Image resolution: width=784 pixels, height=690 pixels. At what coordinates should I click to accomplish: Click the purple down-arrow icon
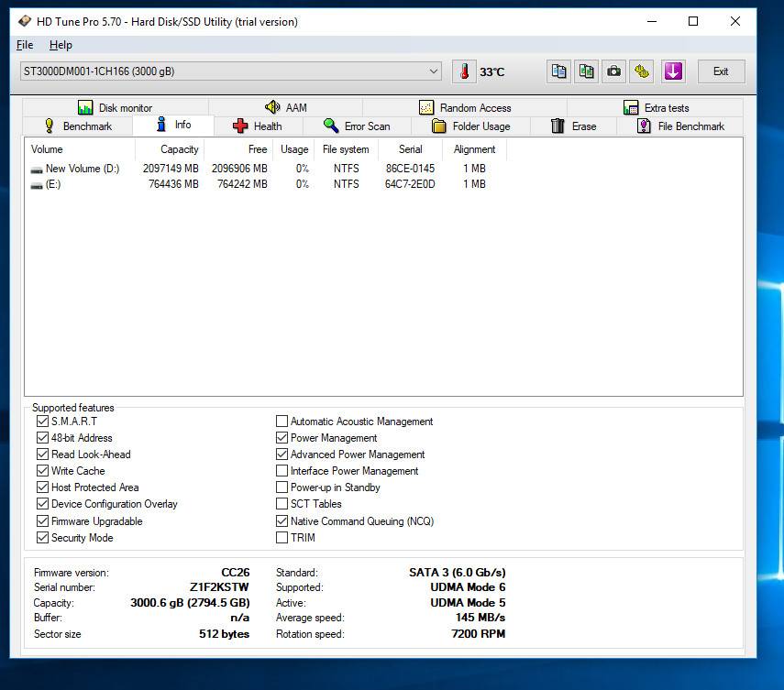(x=673, y=71)
